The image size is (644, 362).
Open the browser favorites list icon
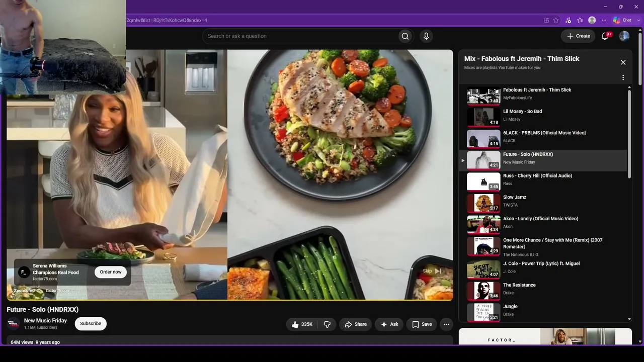(580, 20)
